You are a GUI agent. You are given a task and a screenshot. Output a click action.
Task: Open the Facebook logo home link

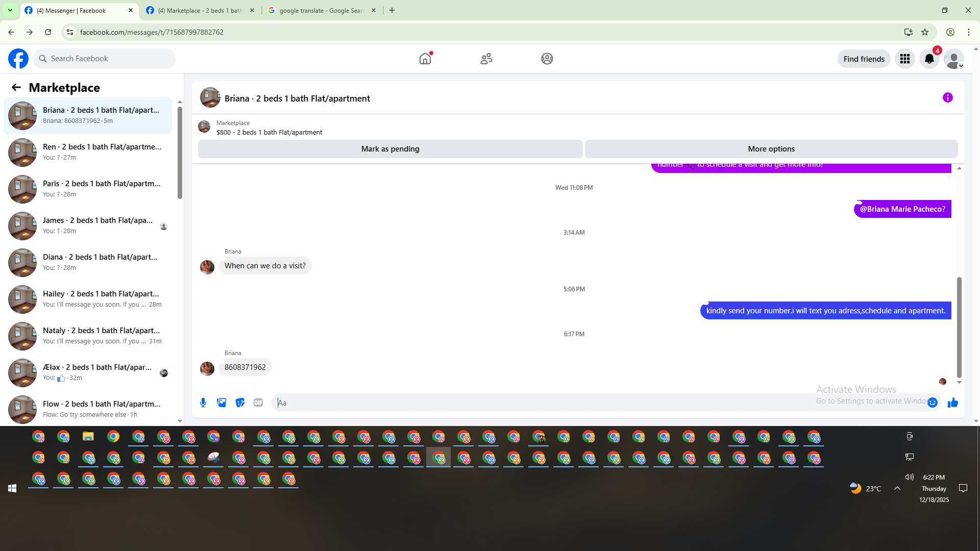(18, 59)
